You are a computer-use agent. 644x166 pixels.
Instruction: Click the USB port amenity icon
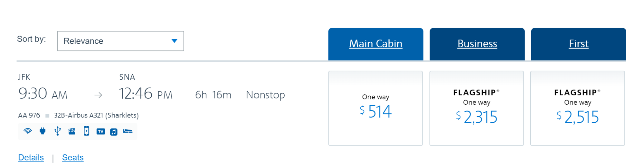point(58,131)
